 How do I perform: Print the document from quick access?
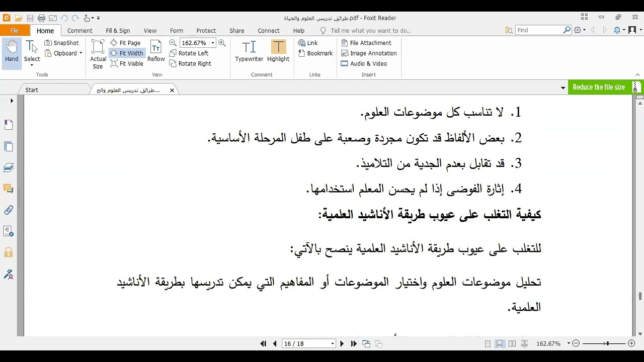coord(42,18)
